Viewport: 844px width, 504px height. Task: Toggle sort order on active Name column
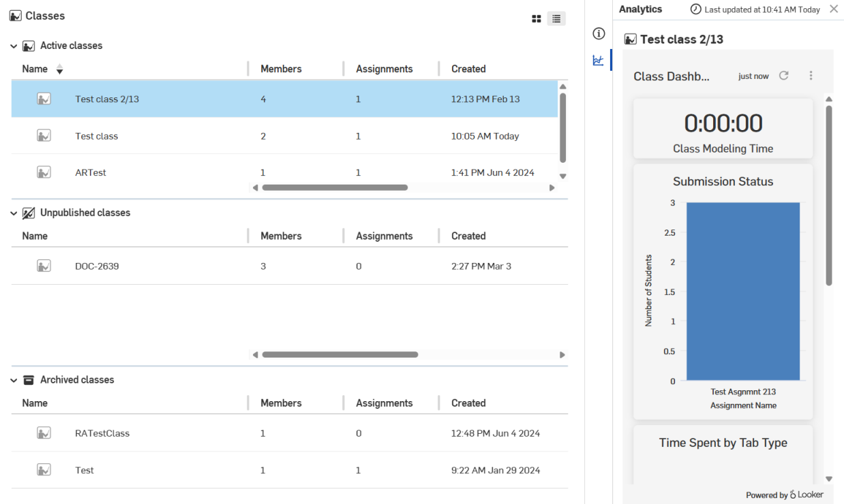pyautogui.click(x=59, y=69)
